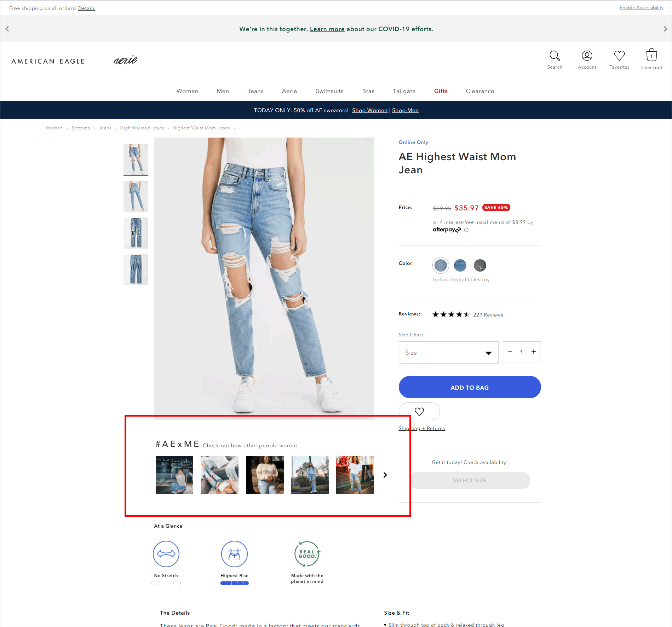Open the Clearance navigation menu
Viewport: 672px width, 627px height.
[480, 91]
